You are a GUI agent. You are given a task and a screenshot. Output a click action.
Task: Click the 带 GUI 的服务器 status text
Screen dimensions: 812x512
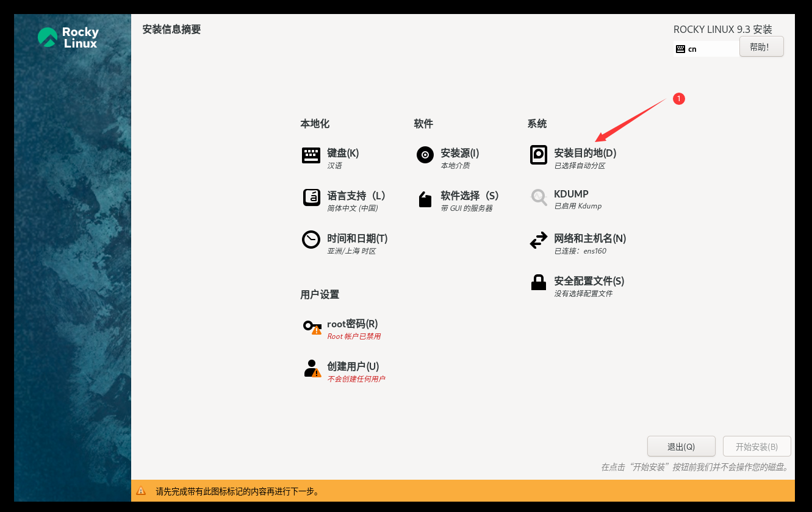tap(466, 208)
